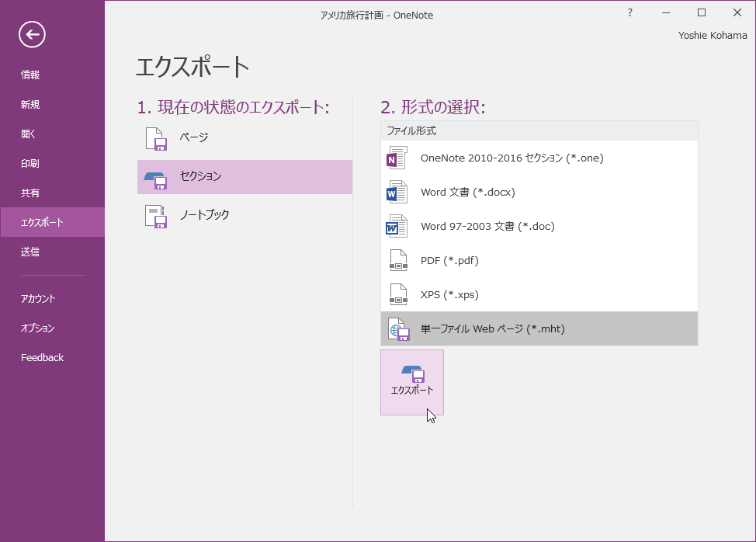Screen dimensions: 756x542
Task: Click the OneNote section file icon
Action: [x=397, y=158]
